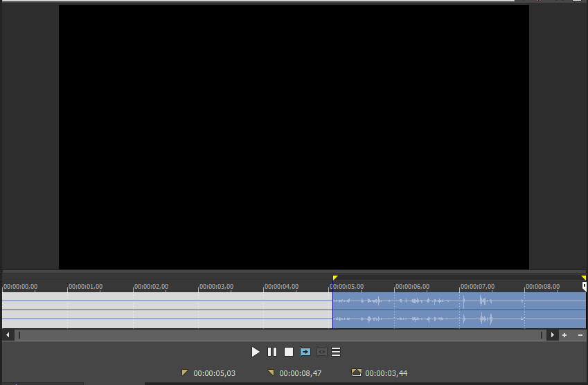Open the trimmer hamburger menu
Viewport: 588px width, 385px height.
click(x=336, y=352)
